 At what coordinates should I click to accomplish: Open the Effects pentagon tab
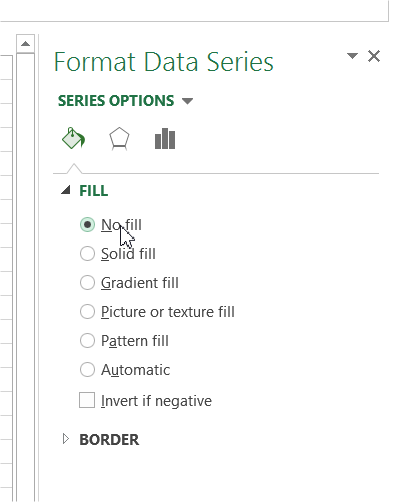pos(119,139)
